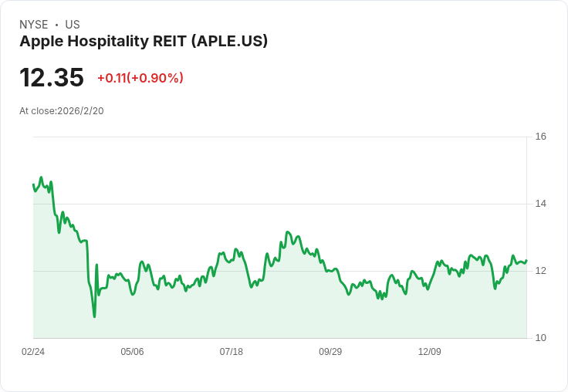The width and height of the screenshot is (568, 392).
Task: Click the At close:2026/2/20 text
Action: [62, 111]
